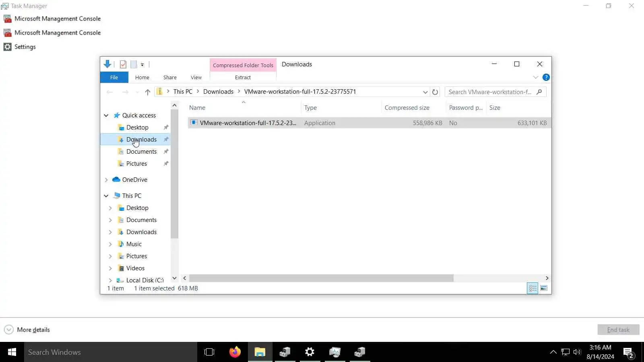Click This PC in the address bar breadcrumb
The width and height of the screenshot is (644, 362).
point(183,92)
